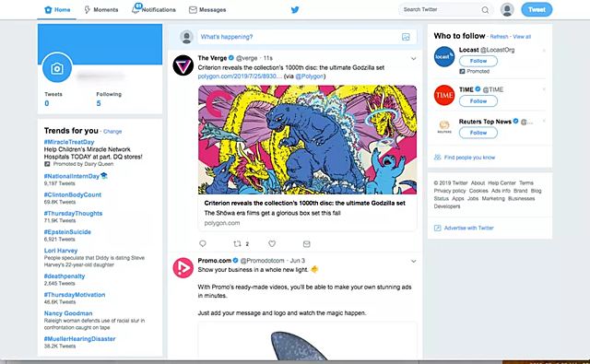
Task: Like The Verge Godzilla tweet
Action: (x=272, y=243)
